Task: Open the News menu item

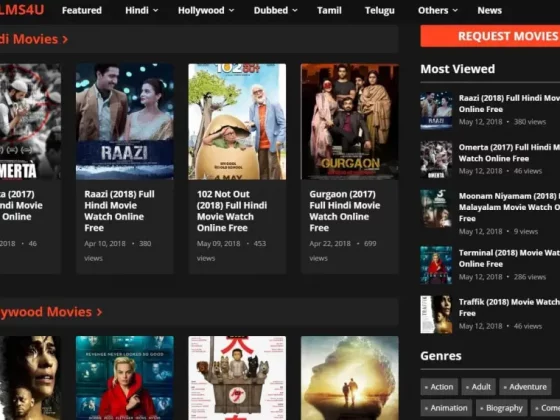Action: (490, 10)
